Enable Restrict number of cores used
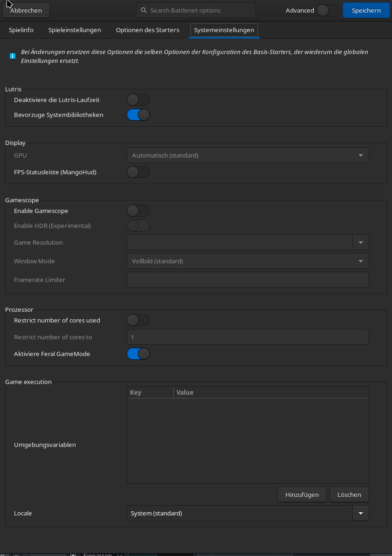Image resolution: width=392 pixels, height=556 pixels. click(x=138, y=321)
